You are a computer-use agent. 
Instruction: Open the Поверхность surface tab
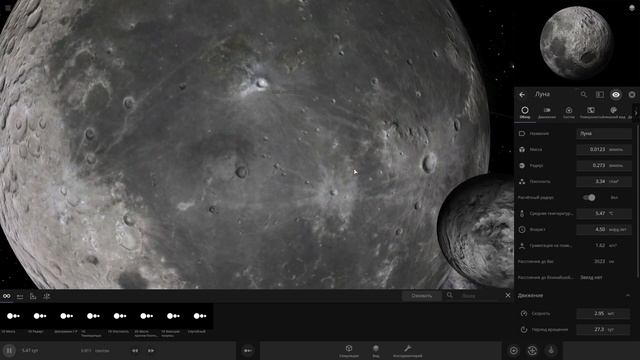pyautogui.click(x=591, y=112)
